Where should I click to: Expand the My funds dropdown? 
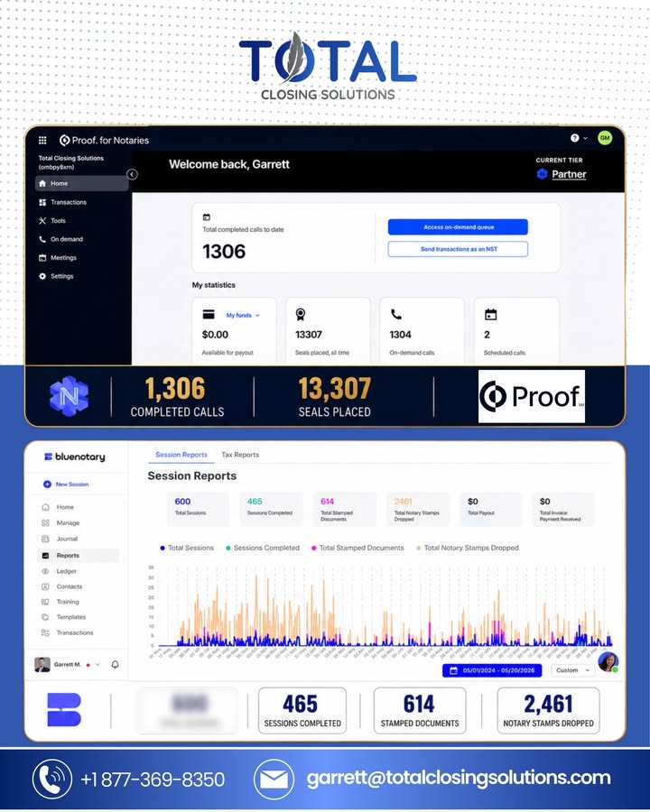243,315
